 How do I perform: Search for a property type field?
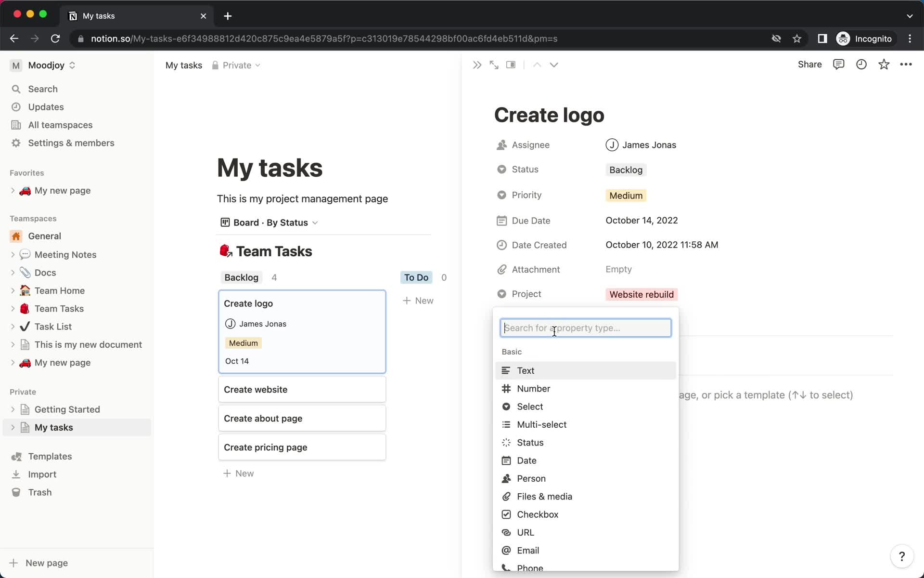[586, 328]
